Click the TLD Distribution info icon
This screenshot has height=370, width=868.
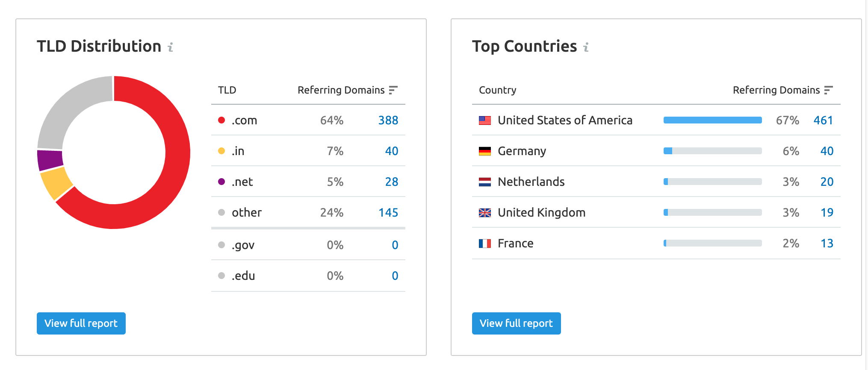pyautogui.click(x=171, y=47)
